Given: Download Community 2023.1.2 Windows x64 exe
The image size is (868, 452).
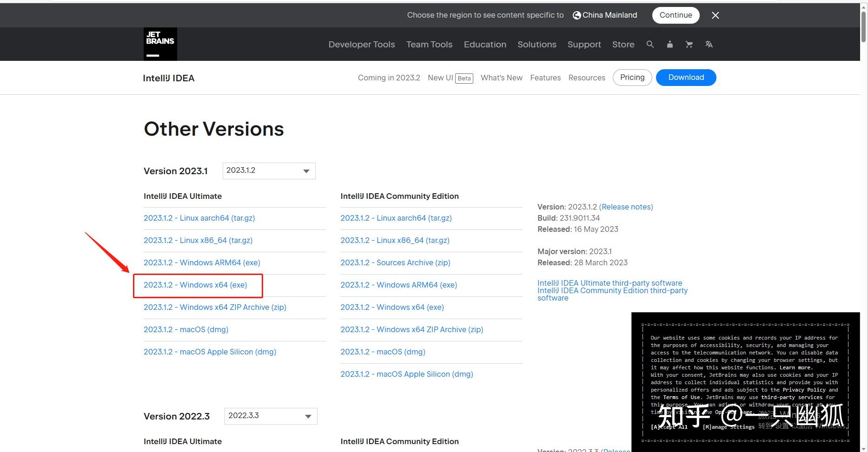Looking at the screenshot, I should coord(392,307).
